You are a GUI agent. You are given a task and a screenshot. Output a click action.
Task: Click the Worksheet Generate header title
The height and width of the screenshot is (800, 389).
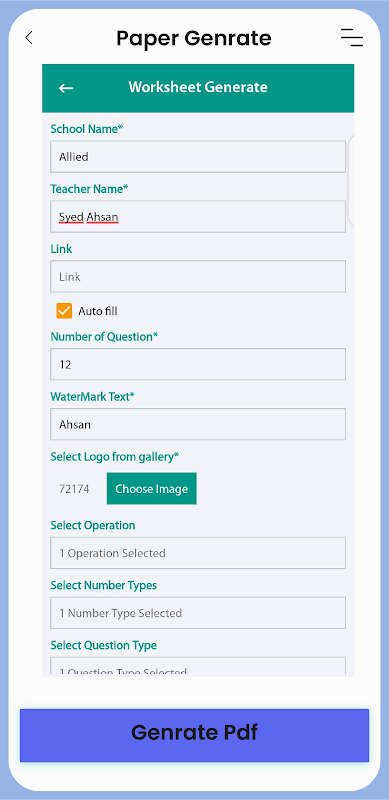tap(198, 87)
